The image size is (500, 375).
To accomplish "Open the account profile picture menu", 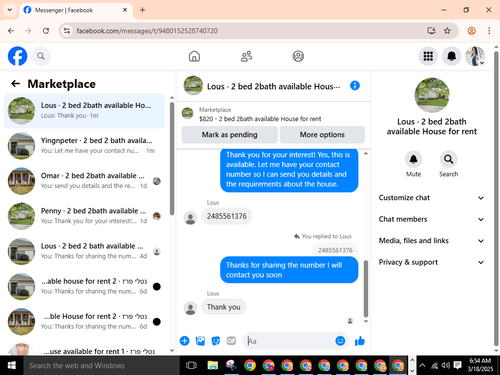I will [475, 56].
